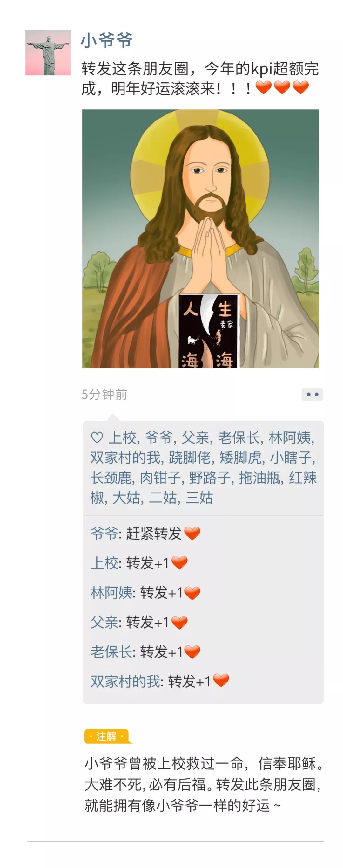Image resolution: width=343 pixels, height=868 pixels.
Task: Tap commenter name 父亲
Action: tap(104, 622)
